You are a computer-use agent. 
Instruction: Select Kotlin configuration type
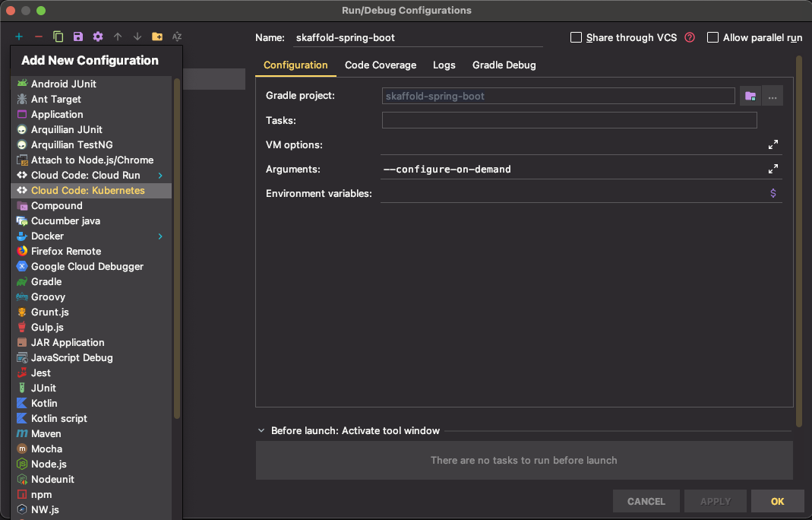[x=91, y=404]
